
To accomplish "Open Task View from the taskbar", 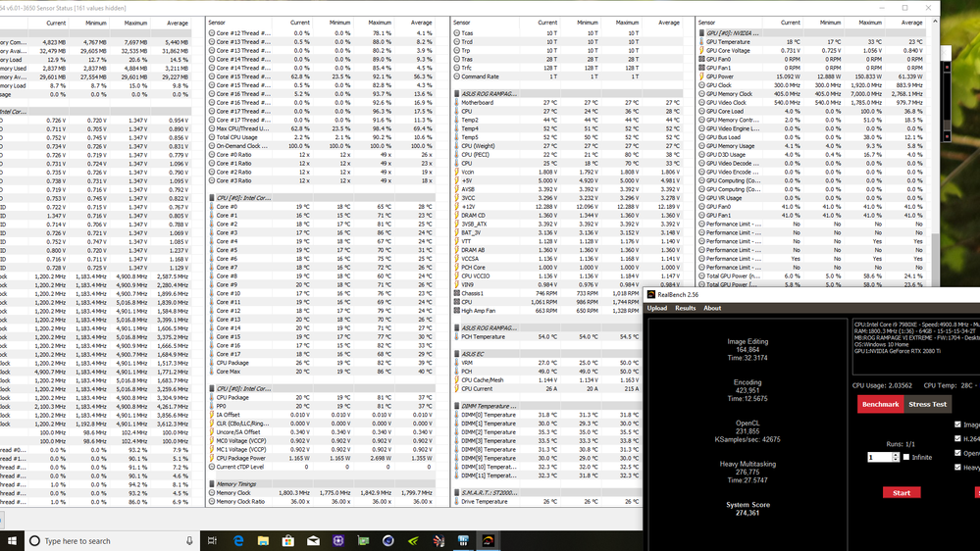I will pos(213,541).
